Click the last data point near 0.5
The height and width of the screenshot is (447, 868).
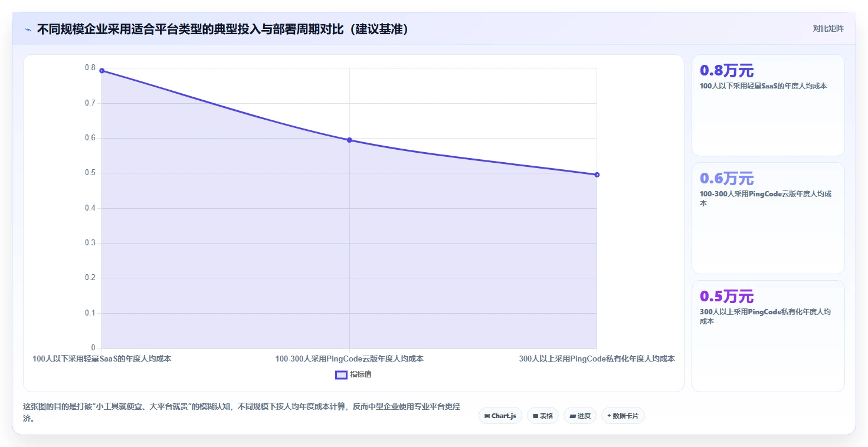point(597,175)
